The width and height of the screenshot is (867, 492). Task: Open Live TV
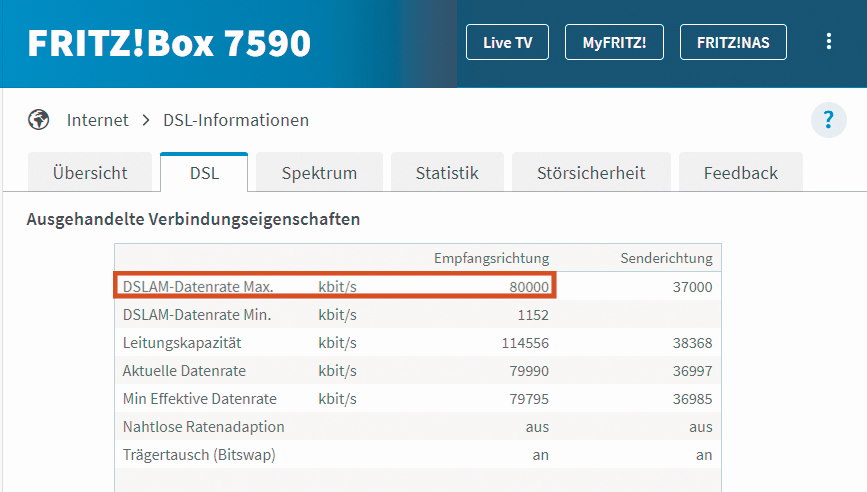point(507,42)
